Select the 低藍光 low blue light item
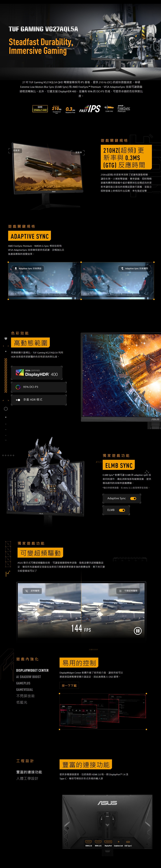The image size is (161, 868). pyautogui.click(x=22, y=702)
